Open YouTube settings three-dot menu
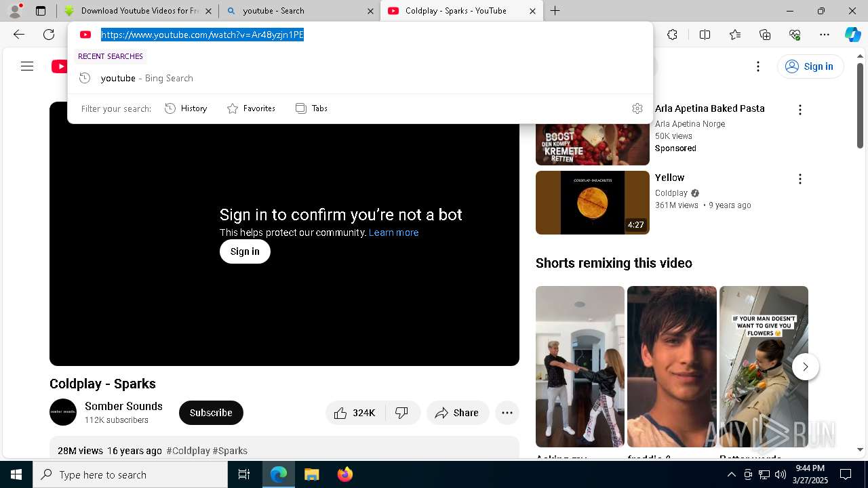This screenshot has width=868, height=488. [x=758, y=66]
